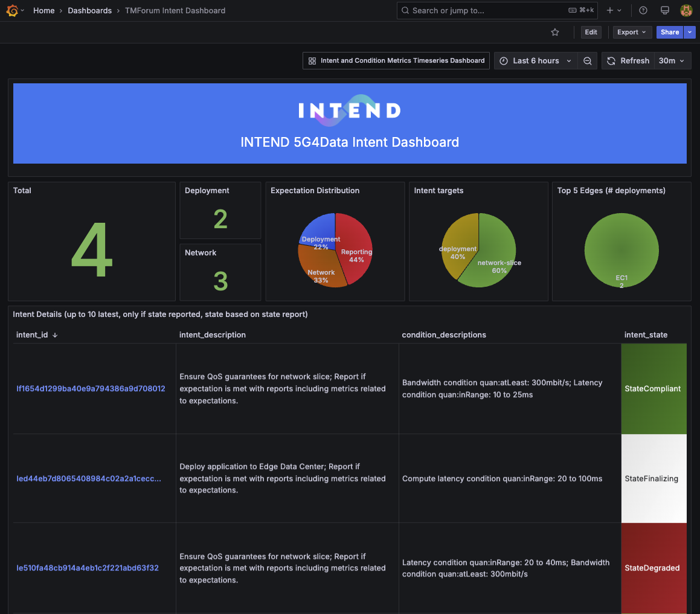Click the INTEND logo banner
Screen dimensions: 700x614
pos(350,110)
